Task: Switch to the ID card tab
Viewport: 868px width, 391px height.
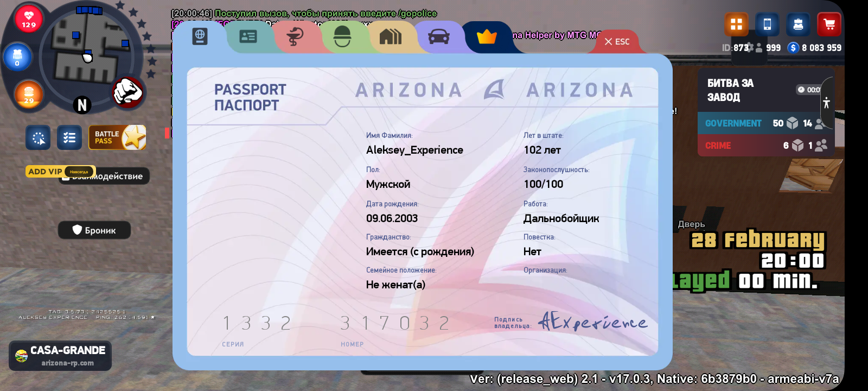Action: [248, 36]
